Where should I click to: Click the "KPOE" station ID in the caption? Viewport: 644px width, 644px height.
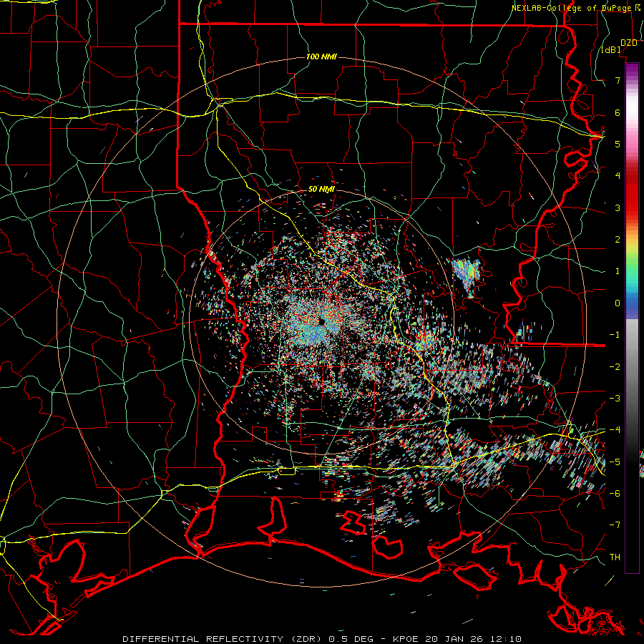pos(406,639)
